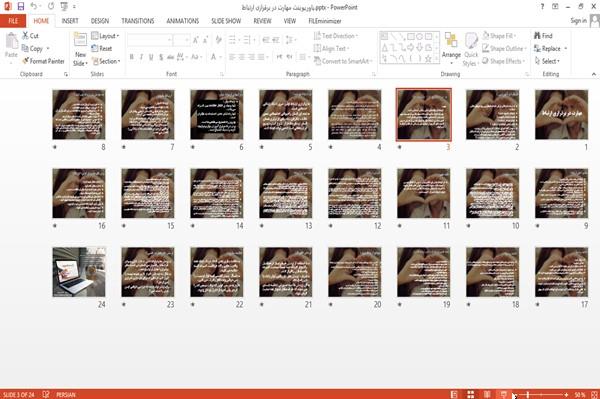Click Convert to SmartArt

(x=343, y=61)
